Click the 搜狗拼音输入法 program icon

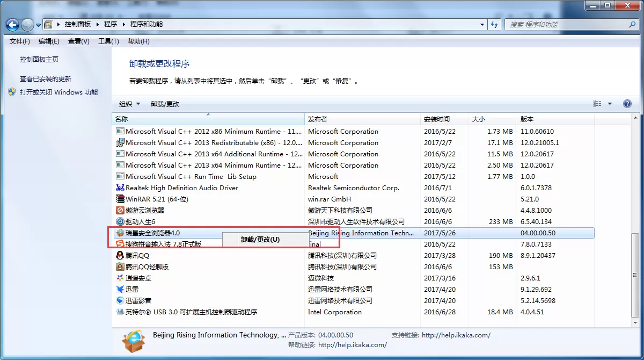120,244
